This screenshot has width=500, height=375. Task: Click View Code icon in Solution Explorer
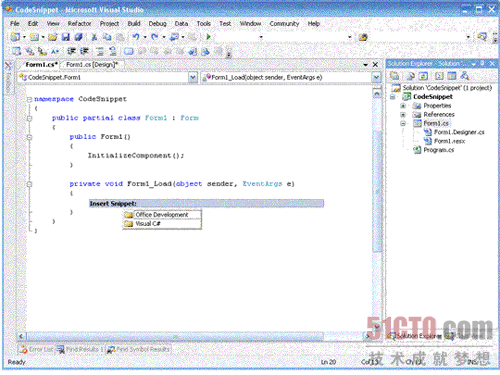point(439,76)
